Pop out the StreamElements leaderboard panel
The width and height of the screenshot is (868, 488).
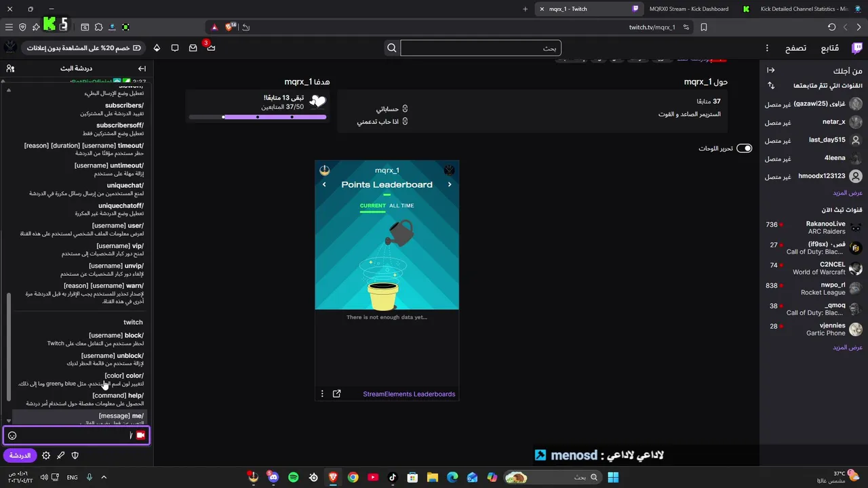tap(337, 394)
